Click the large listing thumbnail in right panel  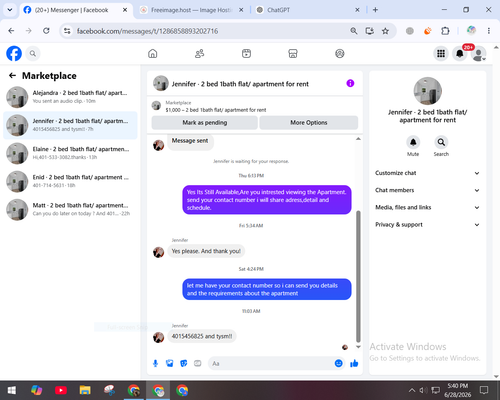(428, 91)
